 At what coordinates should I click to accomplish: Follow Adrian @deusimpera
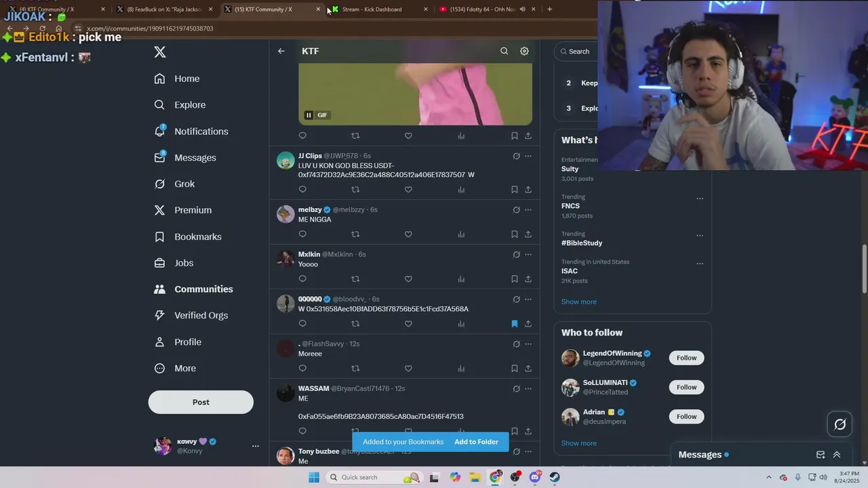tap(686, 416)
